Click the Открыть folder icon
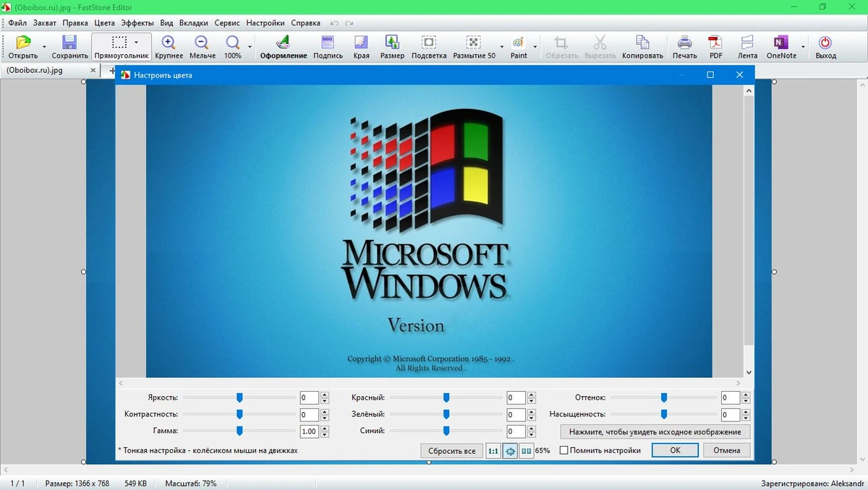868x490 pixels. (x=23, y=43)
